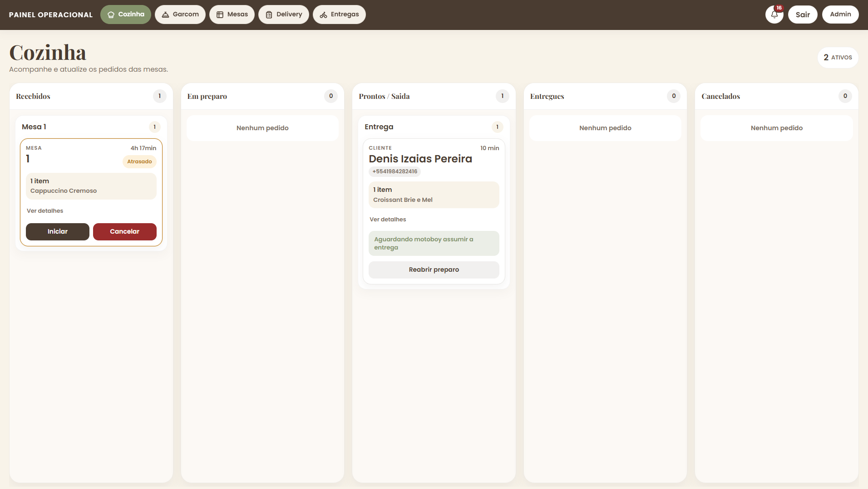Click the Cancelados count badge
Viewport: 868px width, 489px height.
pyautogui.click(x=845, y=96)
